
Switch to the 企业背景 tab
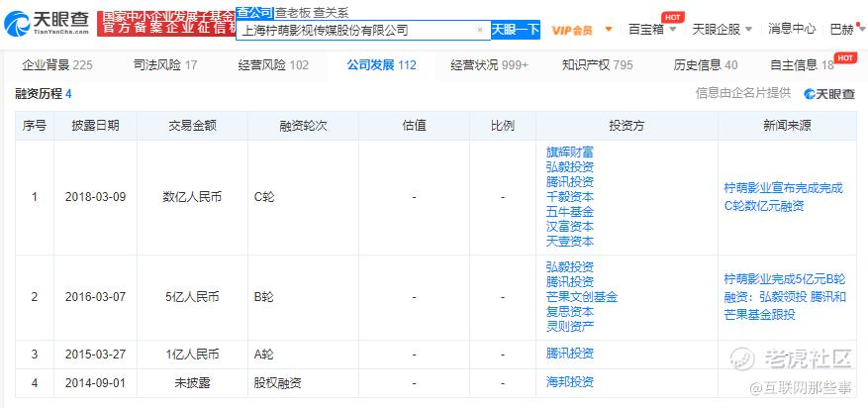pos(57,65)
